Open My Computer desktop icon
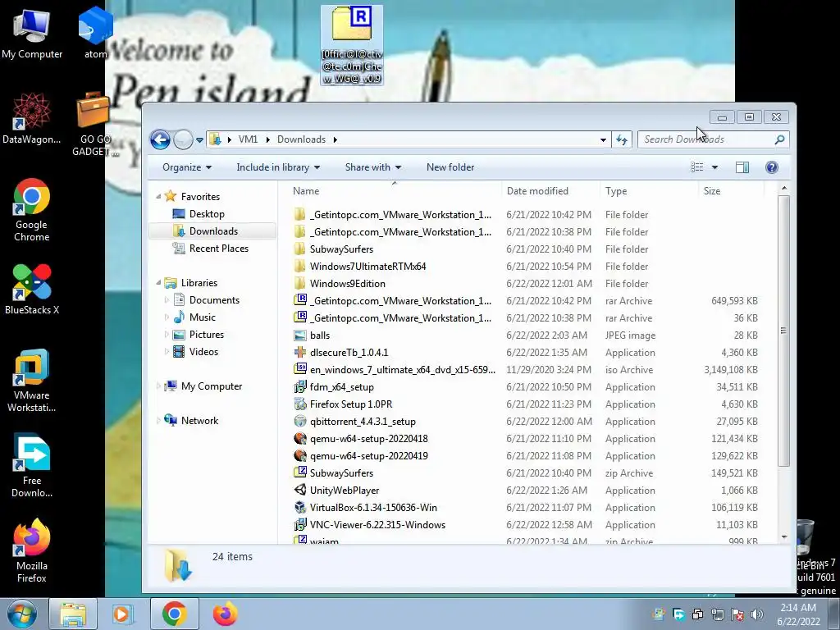This screenshot has height=630, width=840. pos(32,33)
